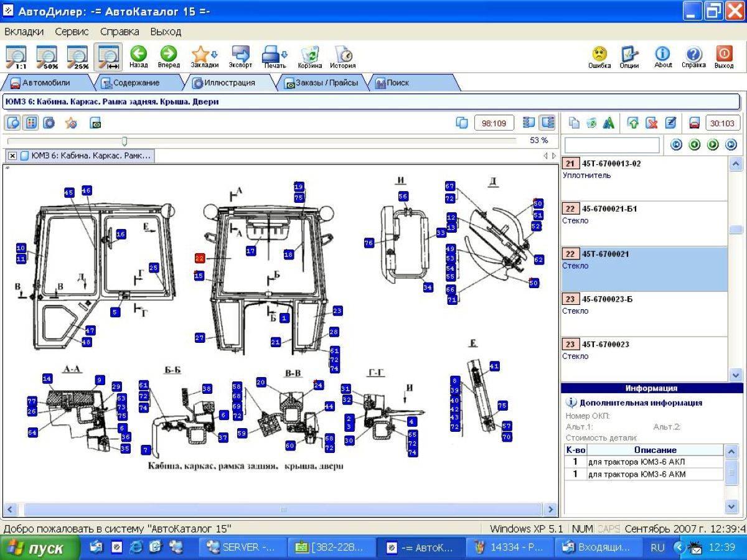Select part 45-6700021-Б1 Стекло
The height and width of the screenshot is (560, 747).
click(x=644, y=223)
